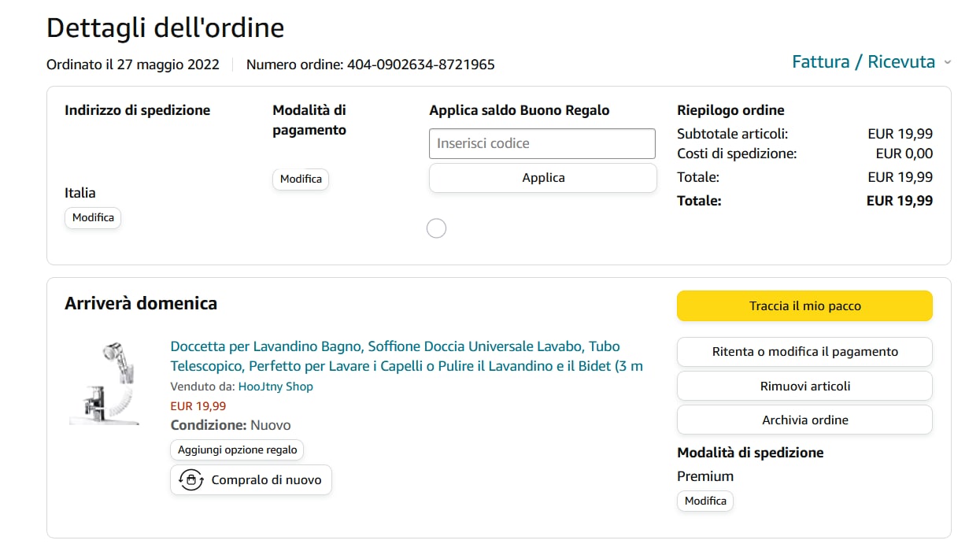Open the HooJtny Shop seller link
The height and width of the screenshot is (555, 980).
click(276, 387)
